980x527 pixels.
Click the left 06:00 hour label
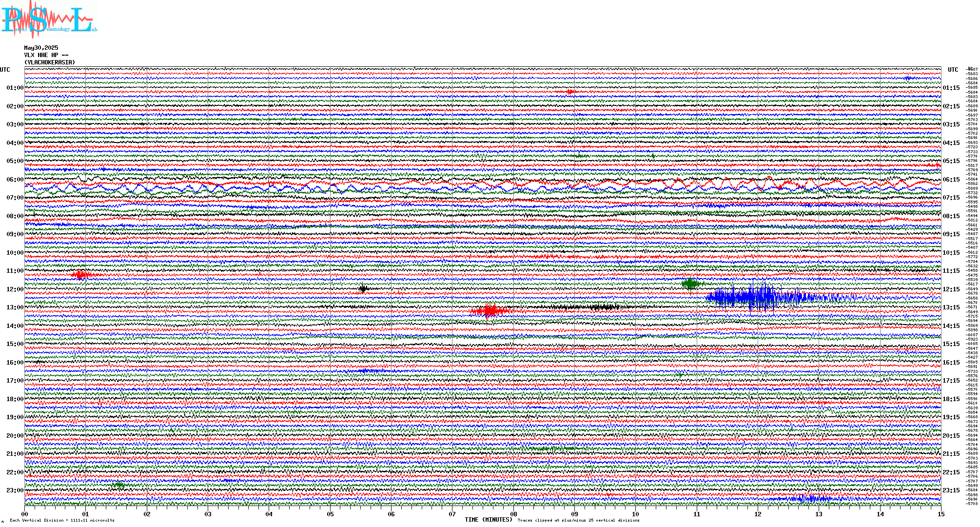15,180
